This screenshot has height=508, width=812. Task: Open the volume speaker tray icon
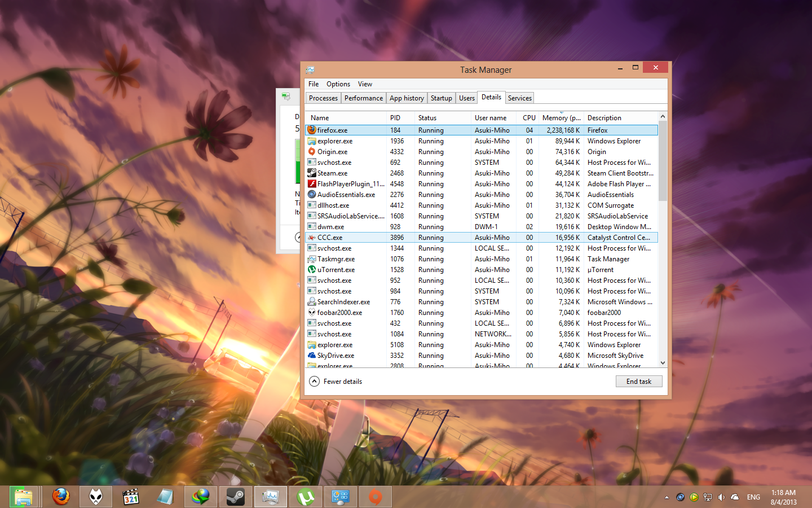pos(721,497)
